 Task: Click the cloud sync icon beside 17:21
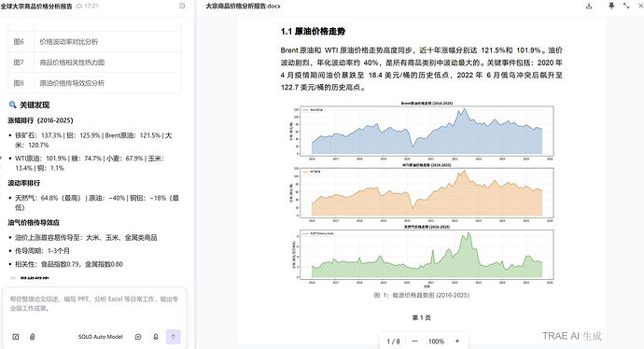(79, 7)
